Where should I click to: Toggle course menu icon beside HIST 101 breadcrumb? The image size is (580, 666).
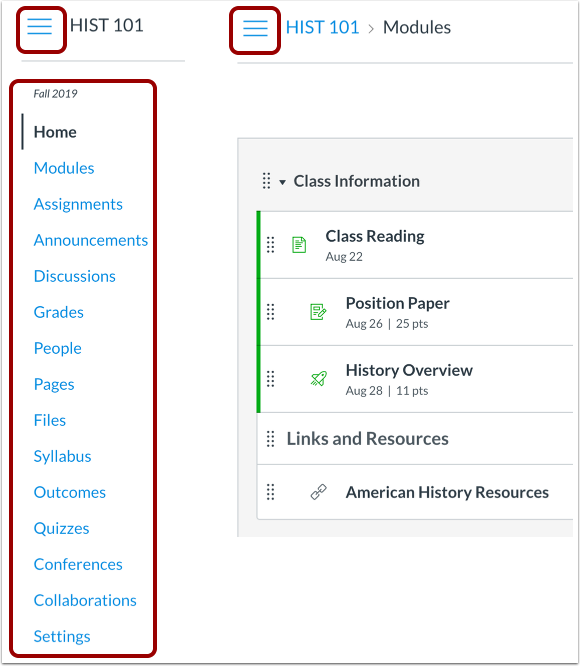pyautogui.click(x=255, y=28)
